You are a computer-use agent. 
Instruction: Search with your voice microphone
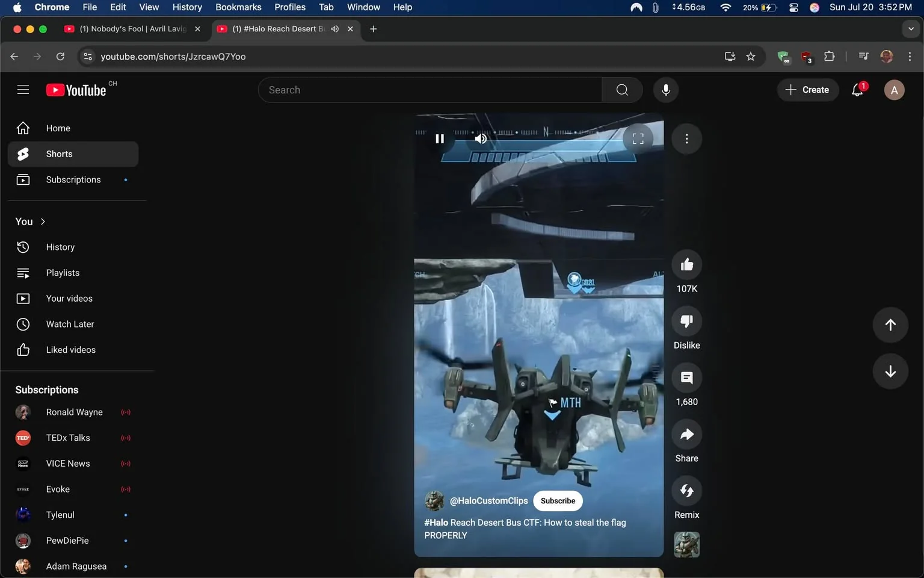666,90
